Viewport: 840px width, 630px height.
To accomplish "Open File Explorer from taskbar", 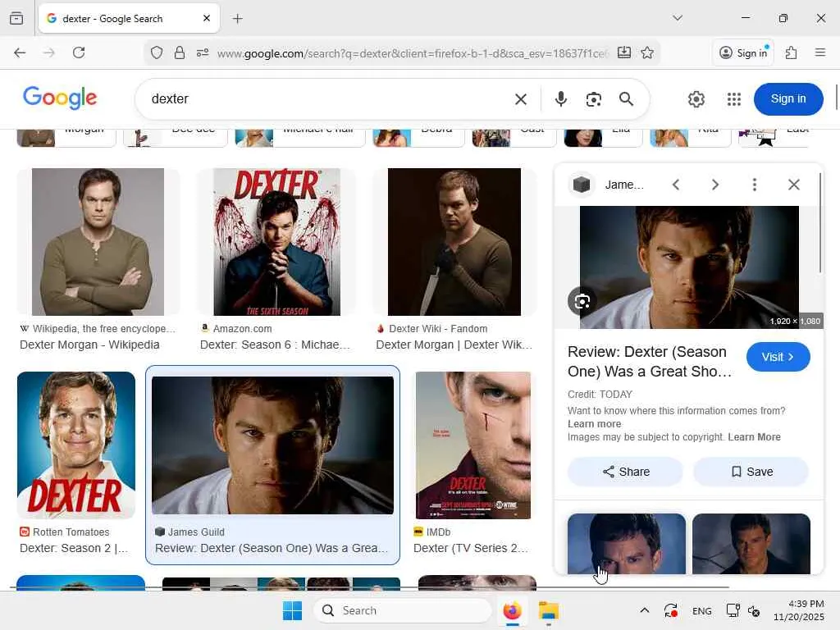I will [549, 610].
